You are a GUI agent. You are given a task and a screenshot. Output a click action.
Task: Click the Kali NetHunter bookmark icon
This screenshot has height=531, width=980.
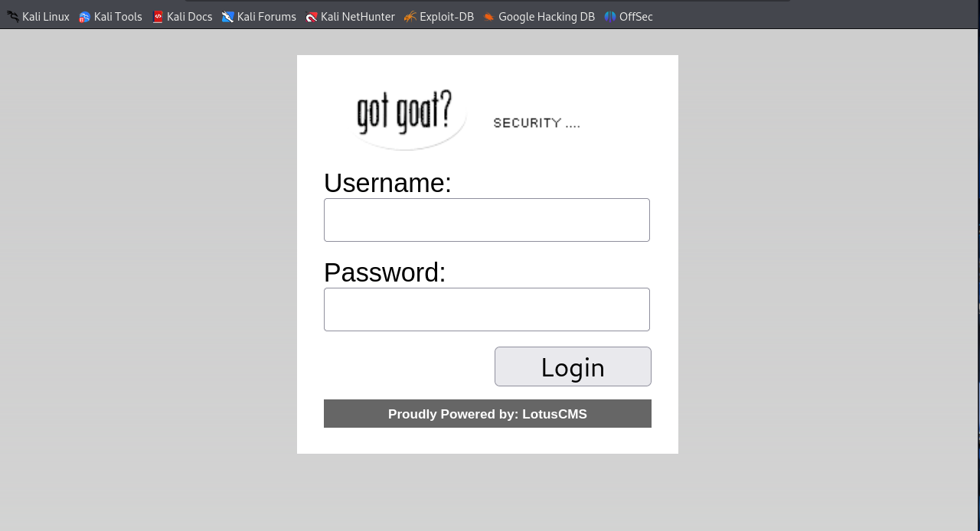point(311,17)
